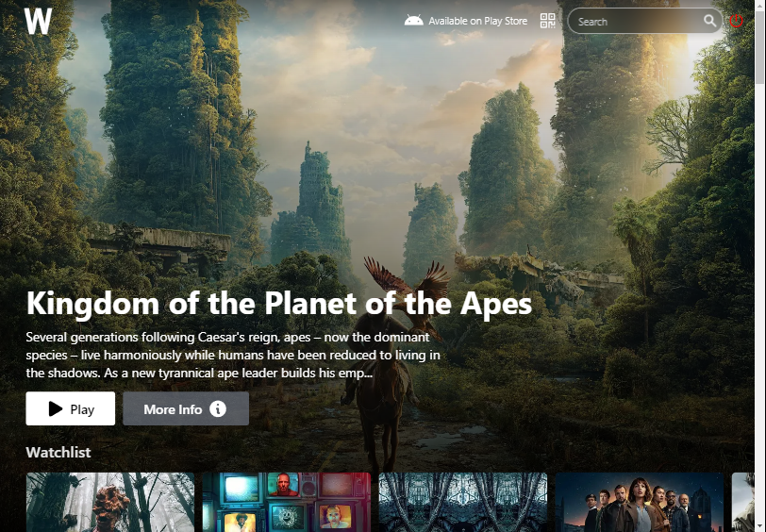Open the mirrored dark forest watchlist thumbnail
This screenshot has width=766, height=532.
coord(463,502)
